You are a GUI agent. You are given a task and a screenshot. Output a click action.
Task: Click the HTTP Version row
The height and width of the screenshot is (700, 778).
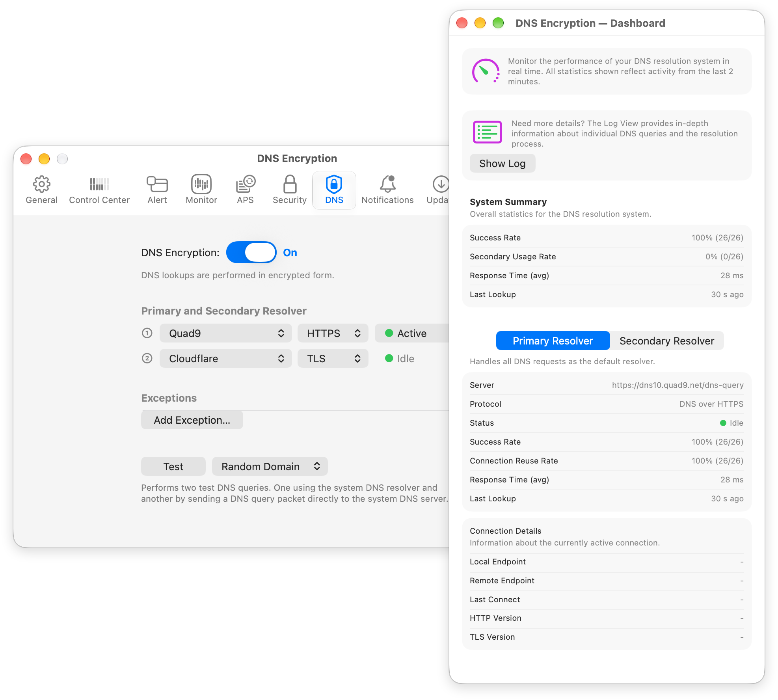point(607,618)
